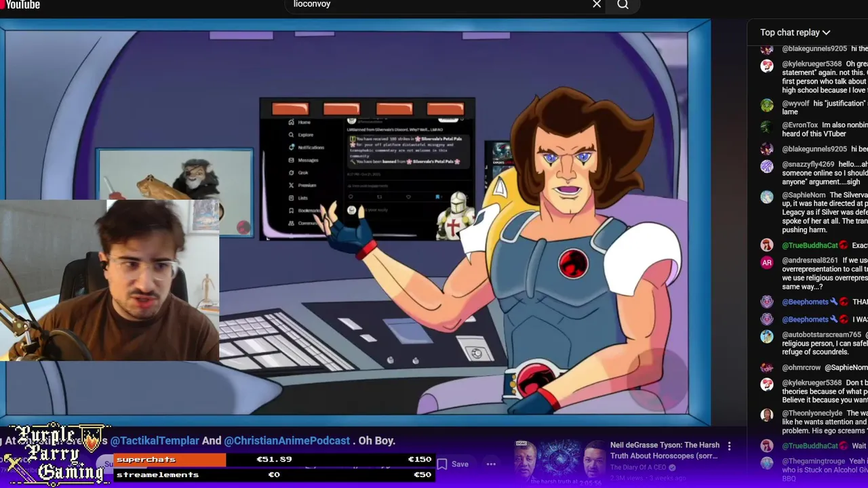
Task: Open the three-dot more actions button beside Save
Action: coord(491,464)
